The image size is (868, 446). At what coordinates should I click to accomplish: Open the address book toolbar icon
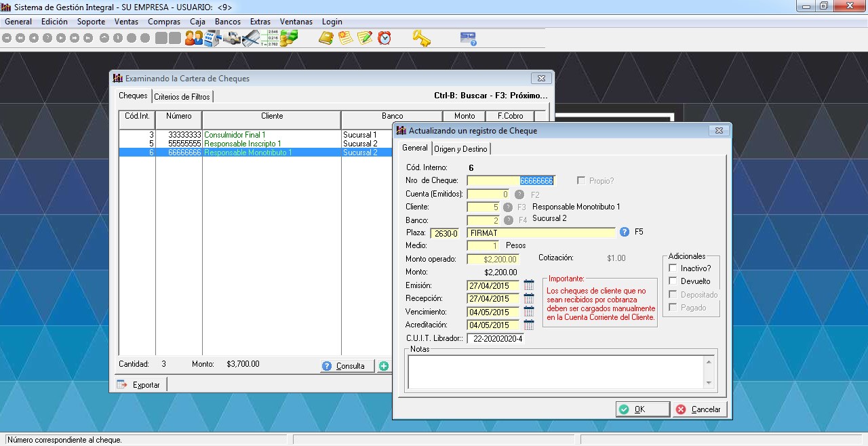(326, 38)
